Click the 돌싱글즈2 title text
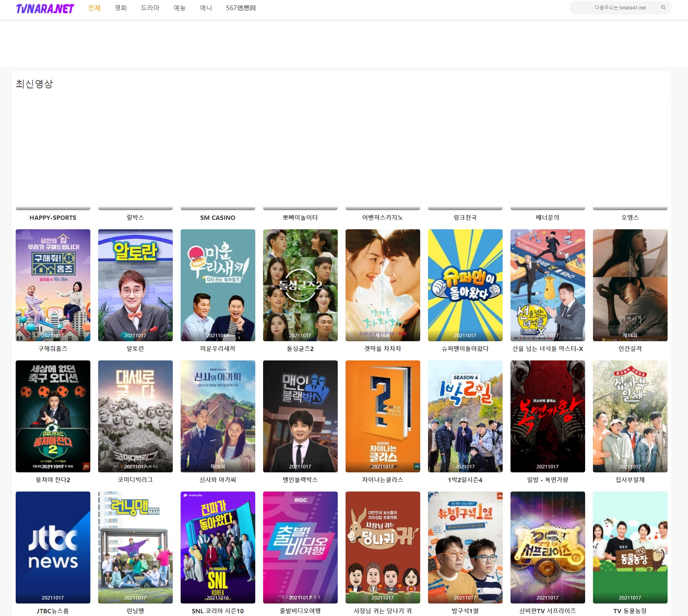 click(300, 349)
